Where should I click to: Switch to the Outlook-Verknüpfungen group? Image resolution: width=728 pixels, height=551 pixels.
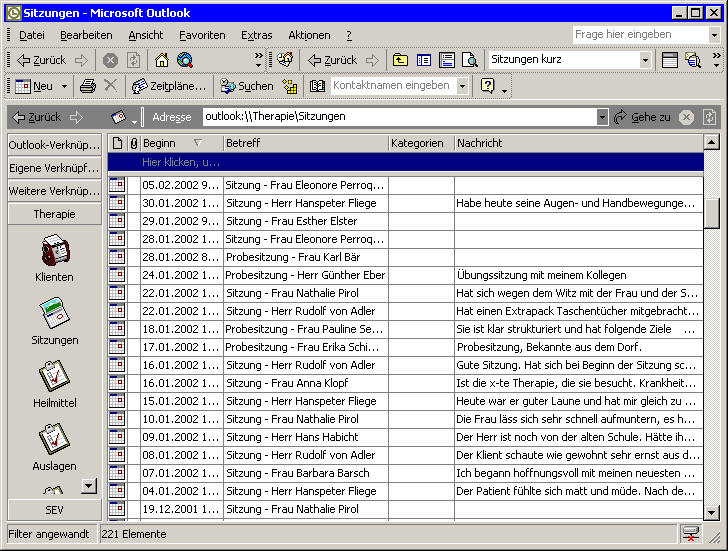point(54,145)
